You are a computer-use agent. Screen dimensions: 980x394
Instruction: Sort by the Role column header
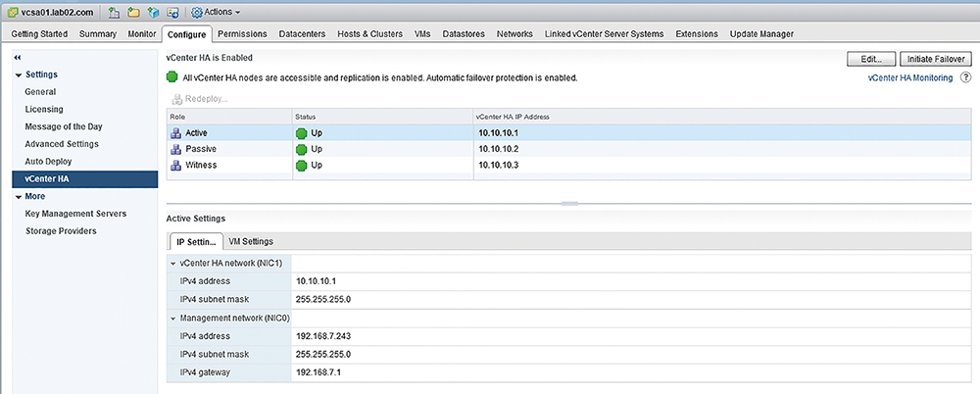tap(229, 117)
